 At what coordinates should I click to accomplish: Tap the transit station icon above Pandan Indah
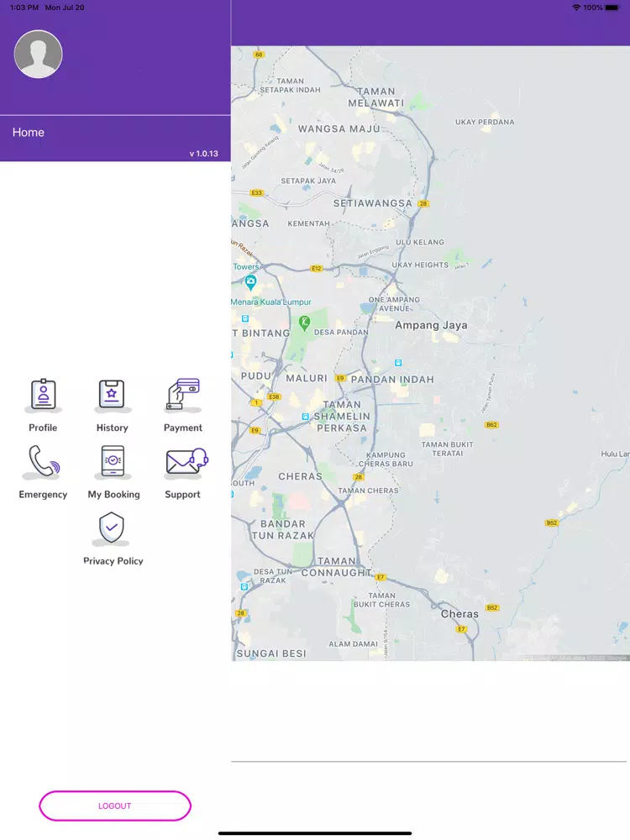pyautogui.click(x=398, y=363)
